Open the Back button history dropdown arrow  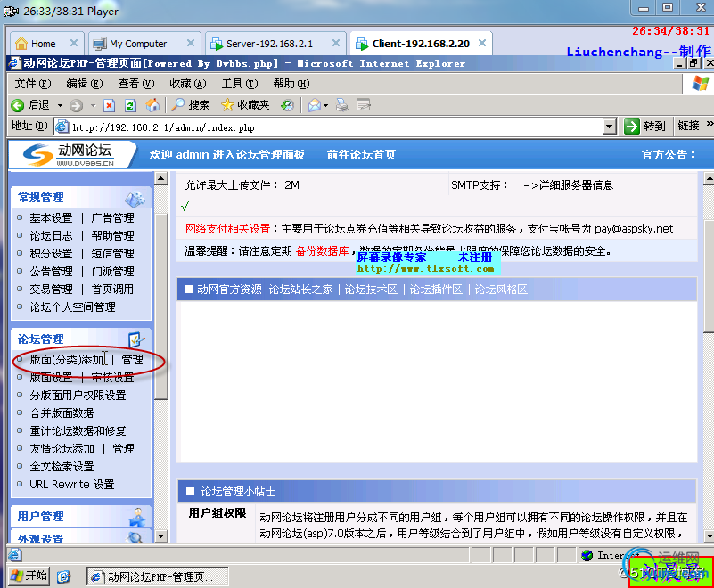pyautogui.click(x=60, y=106)
